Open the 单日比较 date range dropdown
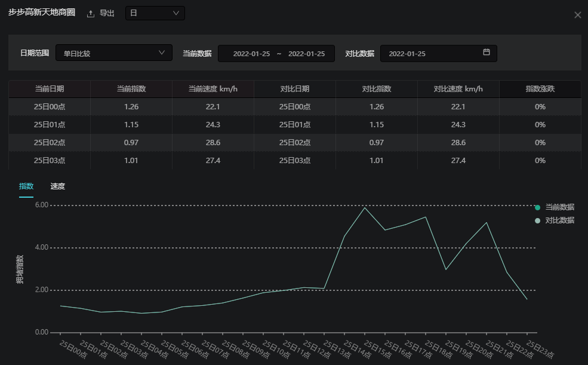The width and height of the screenshot is (588, 365). [107, 53]
